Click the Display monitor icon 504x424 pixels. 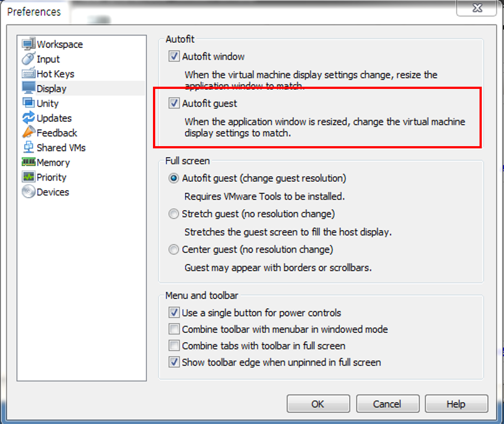(28, 88)
